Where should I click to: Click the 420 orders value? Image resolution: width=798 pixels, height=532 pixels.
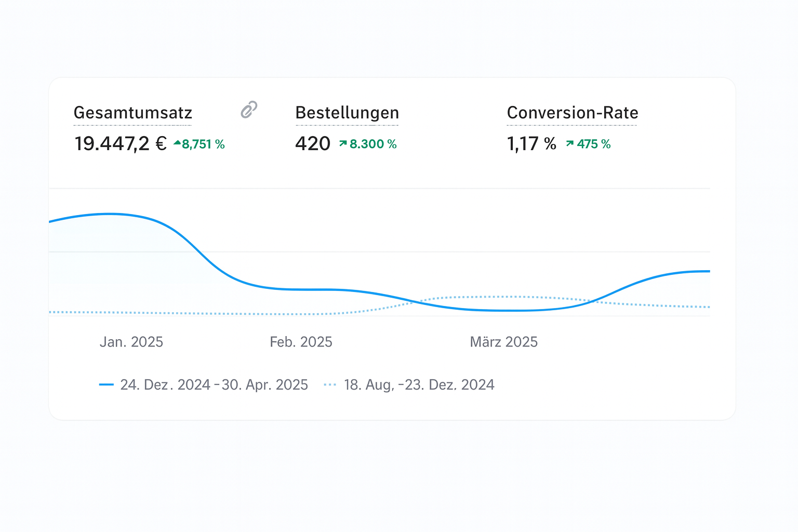(313, 143)
